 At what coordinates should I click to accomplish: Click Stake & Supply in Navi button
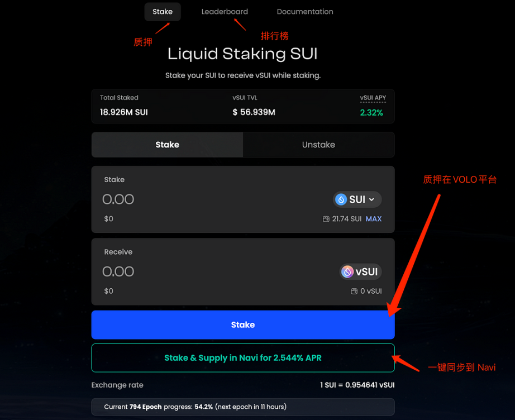click(x=243, y=358)
